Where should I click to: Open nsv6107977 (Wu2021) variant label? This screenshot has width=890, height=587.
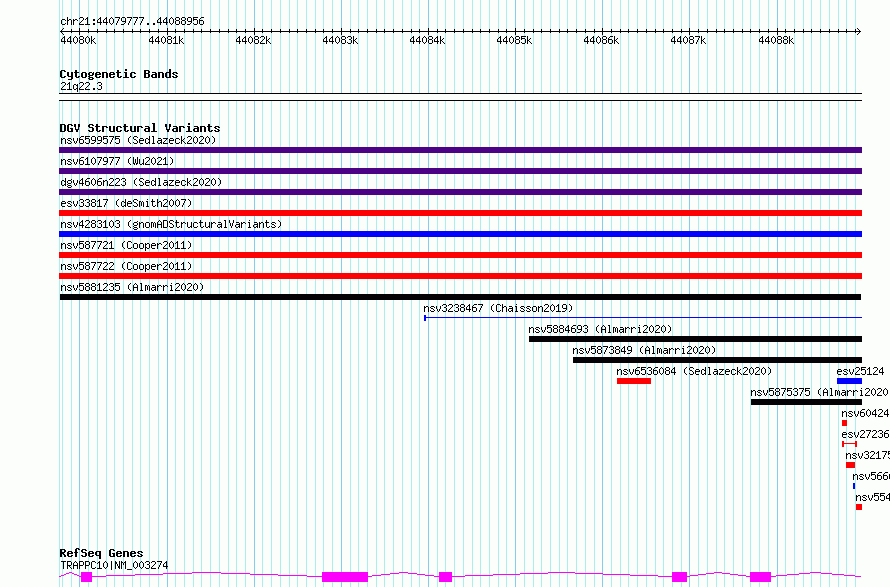(117, 161)
